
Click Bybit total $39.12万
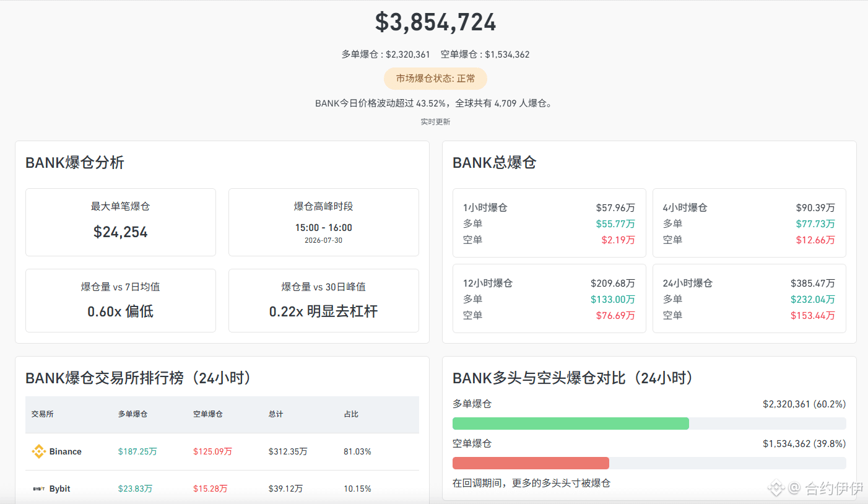(x=285, y=489)
